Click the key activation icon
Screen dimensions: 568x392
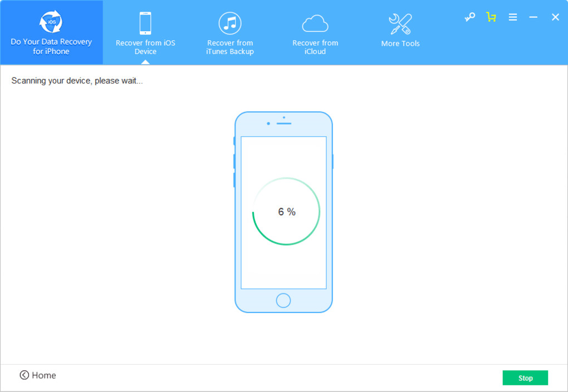[470, 17]
